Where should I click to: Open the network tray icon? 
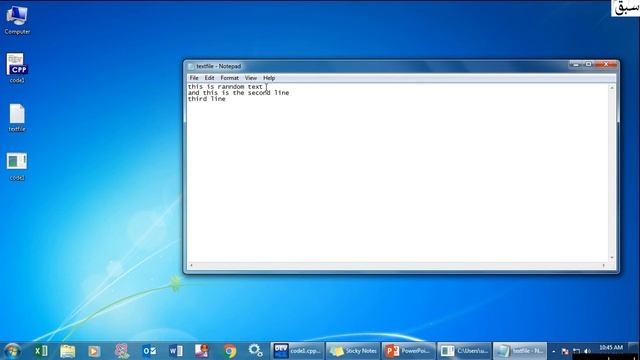(576, 351)
